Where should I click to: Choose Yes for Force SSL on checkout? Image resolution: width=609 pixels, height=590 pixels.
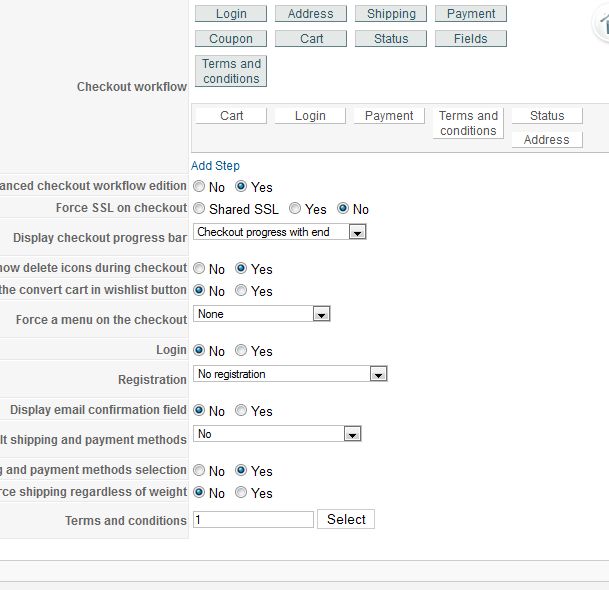coord(295,209)
